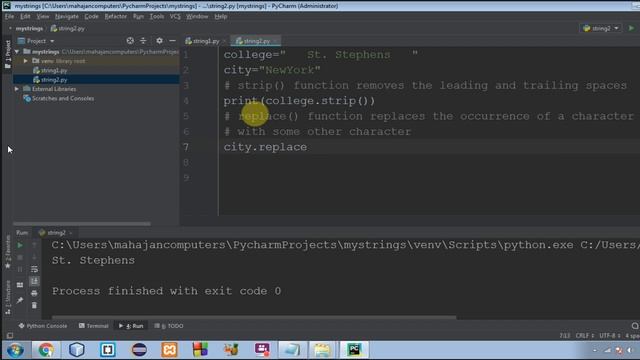Toggle the 1: Project side tab

click(7, 54)
